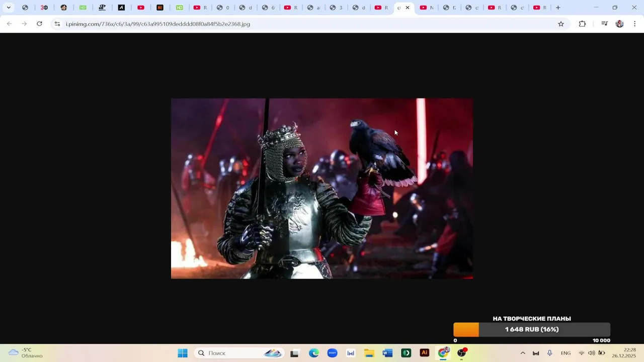The image size is (644, 362).
Task: Switch to the pinned 'SP' logo tab
Action: click(102, 8)
